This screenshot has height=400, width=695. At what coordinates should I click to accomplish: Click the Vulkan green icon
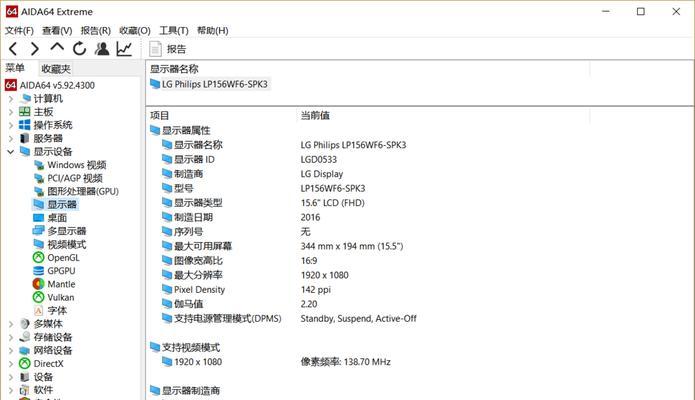39,297
